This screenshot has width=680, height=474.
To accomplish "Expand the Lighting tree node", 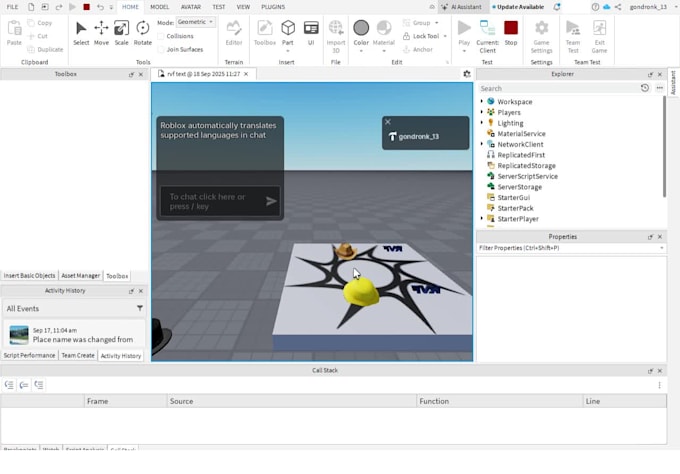I will pyautogui.click(x=481, y=123).
